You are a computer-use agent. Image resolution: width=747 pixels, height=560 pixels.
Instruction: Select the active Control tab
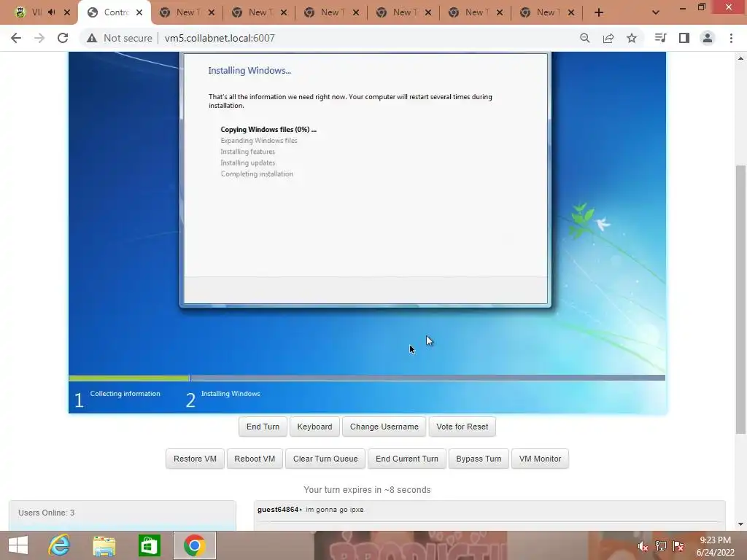click(115, 12)
